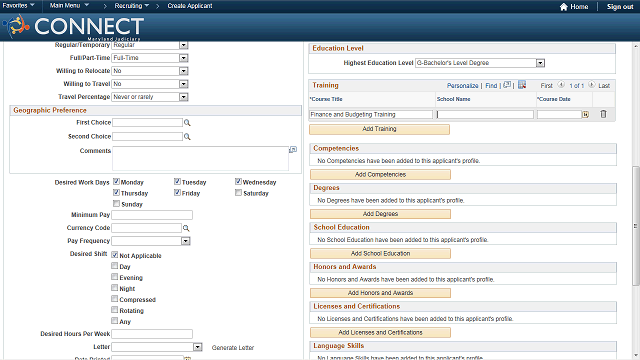Go to next Training row arrow
The height and width of the screenshot is (360, 640).
pyautogui.click(x=591, y=85)
